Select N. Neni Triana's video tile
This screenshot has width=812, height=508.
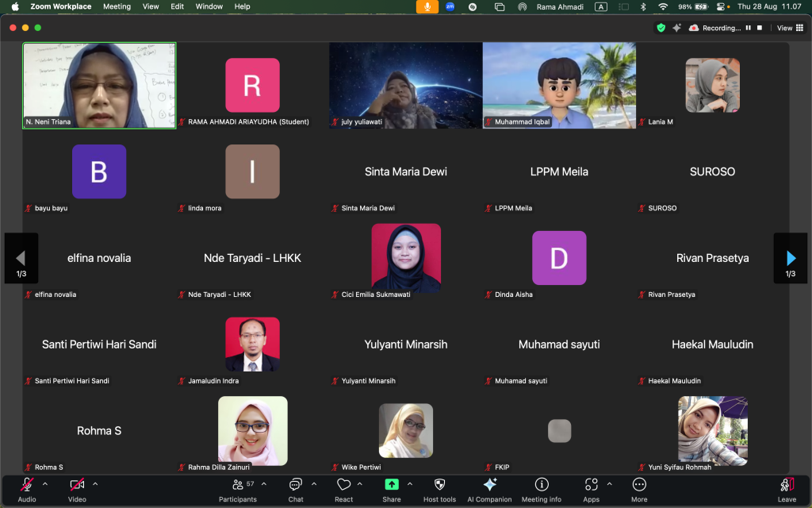[99, 85]
